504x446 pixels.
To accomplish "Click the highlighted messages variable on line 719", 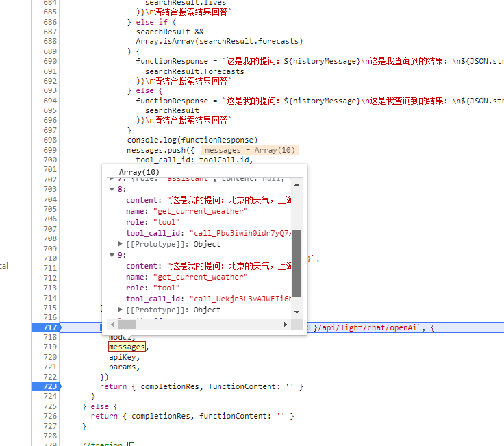I will (x=127, y=347).
